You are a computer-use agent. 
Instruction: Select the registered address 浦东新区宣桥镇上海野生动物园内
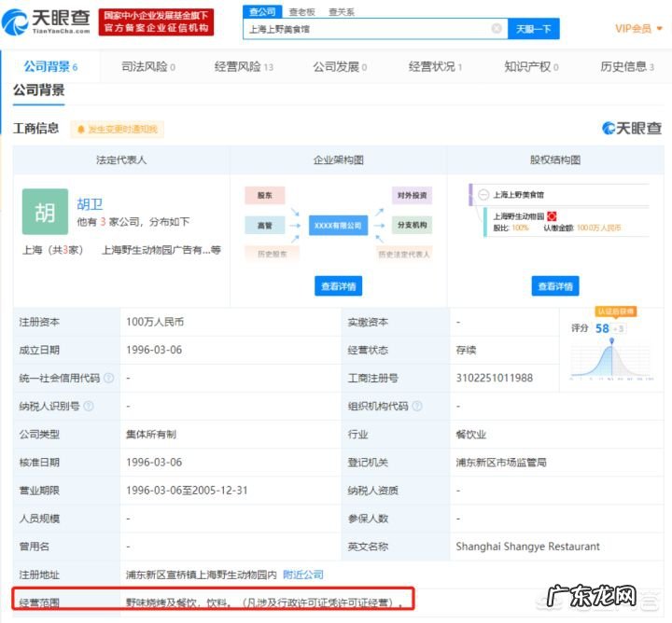point(202,575)
